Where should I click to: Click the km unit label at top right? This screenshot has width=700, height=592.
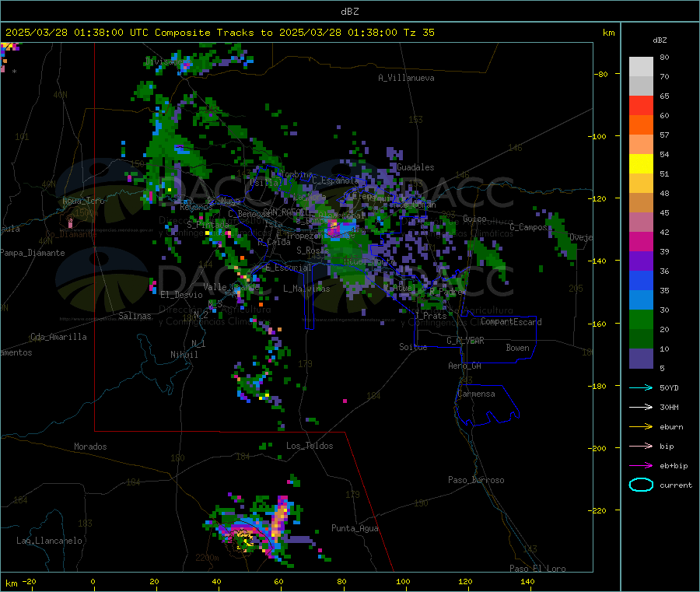coord(608,33)
